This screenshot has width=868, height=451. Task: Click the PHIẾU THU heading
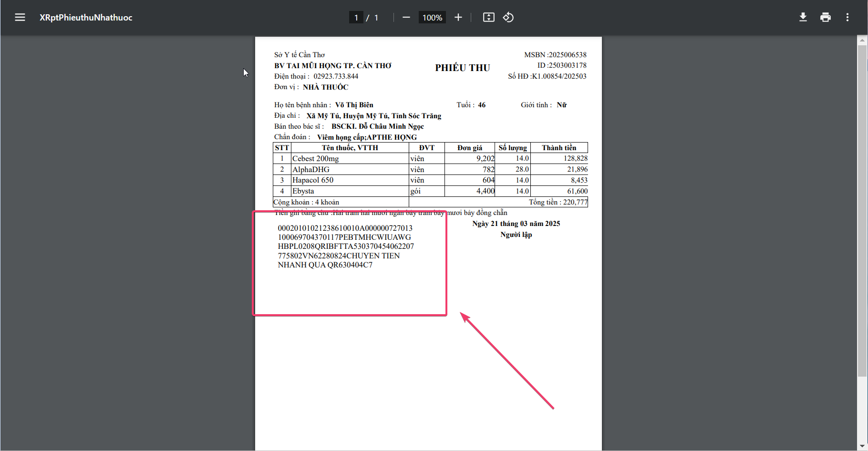click(x=463, y=68)
